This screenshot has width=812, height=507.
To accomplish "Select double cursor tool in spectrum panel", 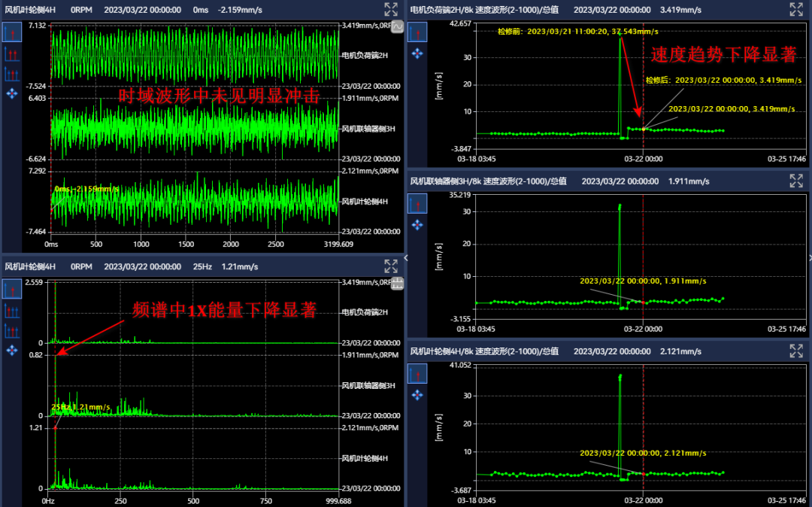I will (12, 310).
